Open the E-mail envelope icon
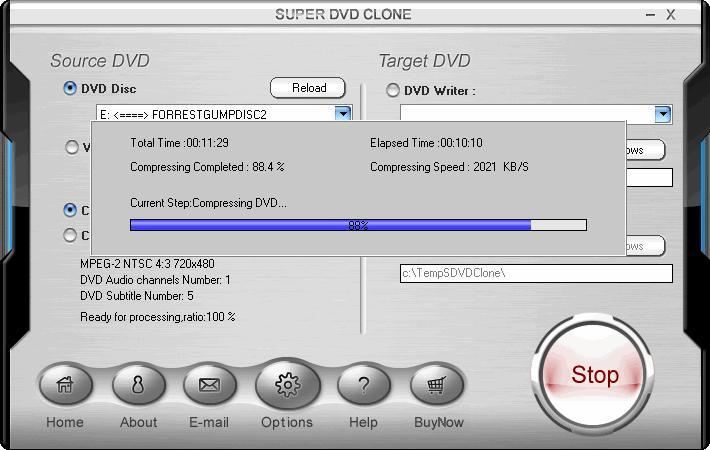The image size is (710, 450). [209, 385]
